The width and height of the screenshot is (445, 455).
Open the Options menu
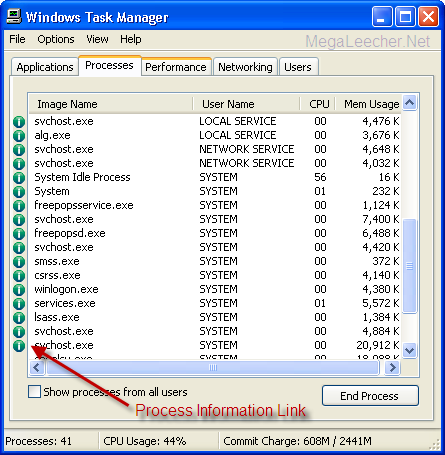[56, 39]
